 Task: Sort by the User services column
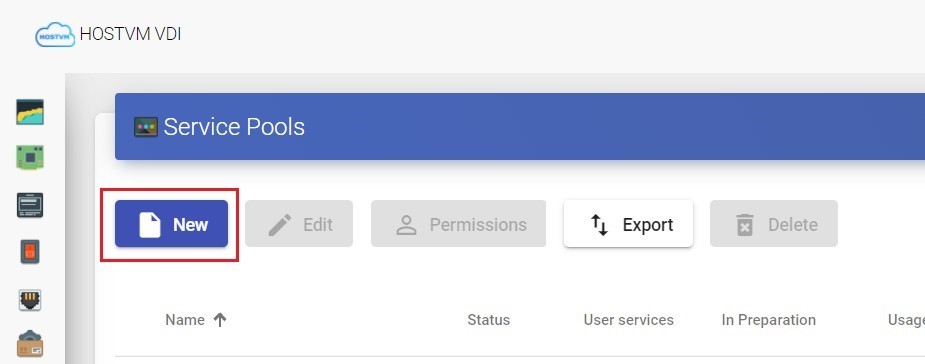tap(628, 320)
